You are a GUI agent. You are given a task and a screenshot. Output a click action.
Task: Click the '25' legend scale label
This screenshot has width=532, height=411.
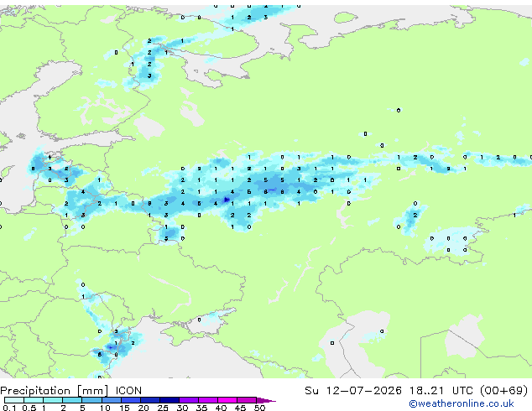(x=163, y=408)
